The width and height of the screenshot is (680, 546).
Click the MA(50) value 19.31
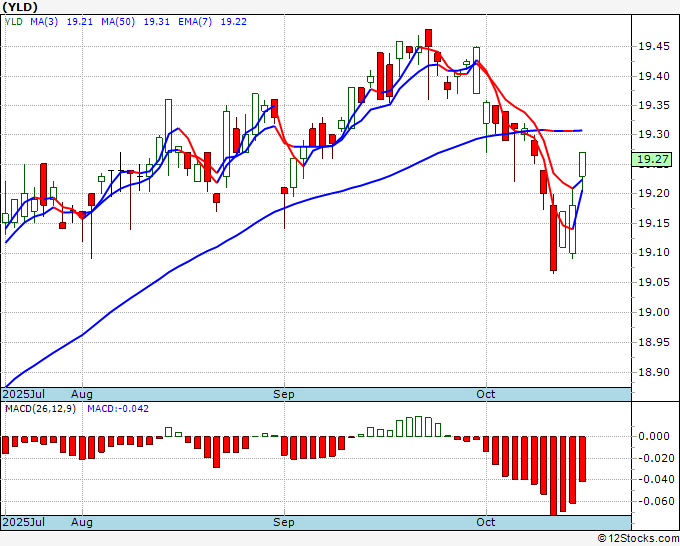click(x=157, y=21)
